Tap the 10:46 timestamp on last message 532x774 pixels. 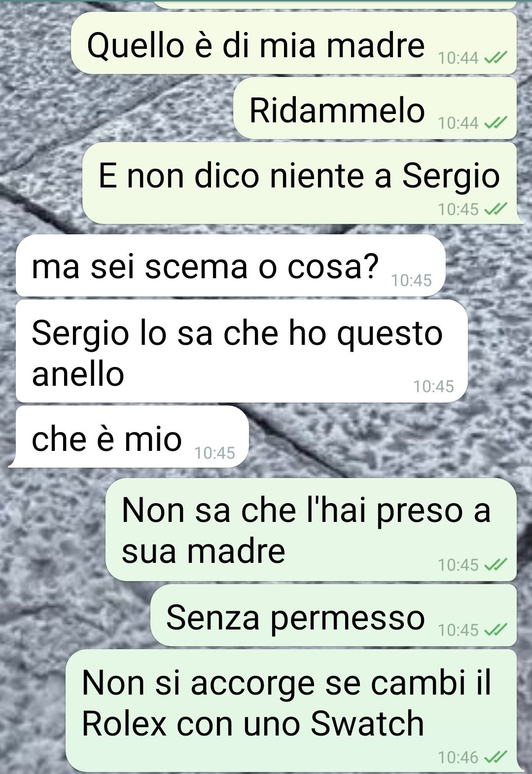pyautogui.click(x=458, y=757)
